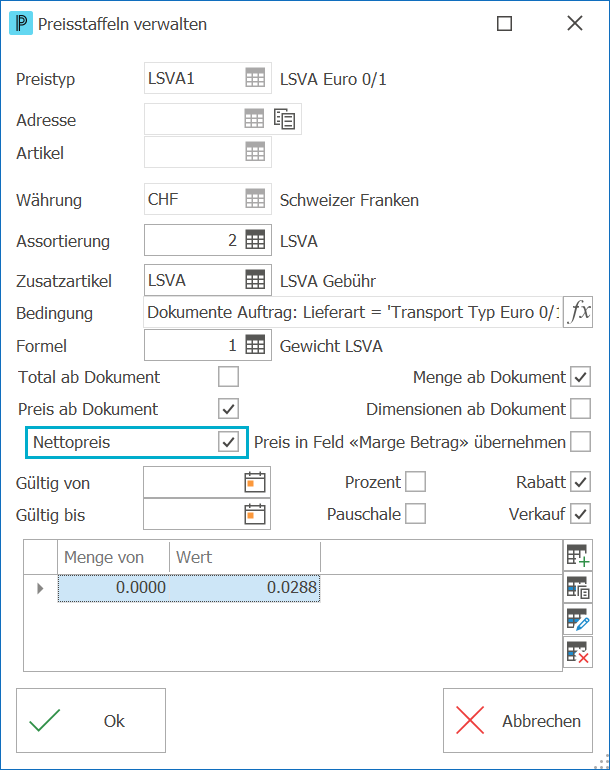The height and width of the screenshot is (770, 610).
Task: Click the Adresse document list icon
Action: [x=284, y=119]
